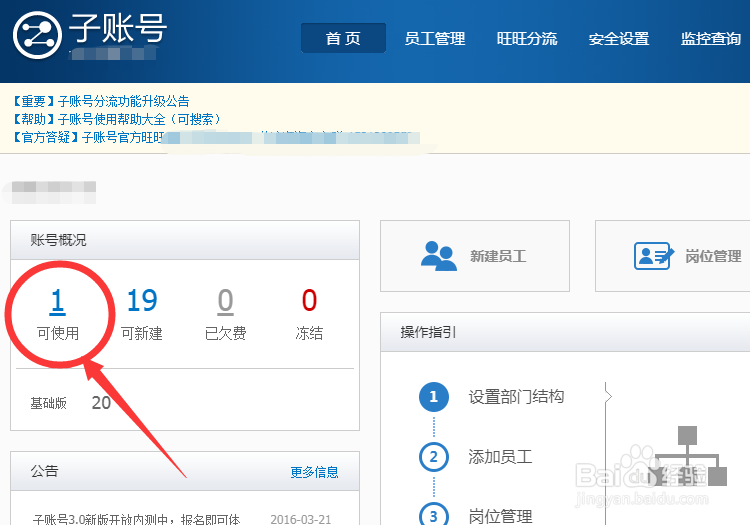Select step 2 circle 添加员工

click(434, 457)
